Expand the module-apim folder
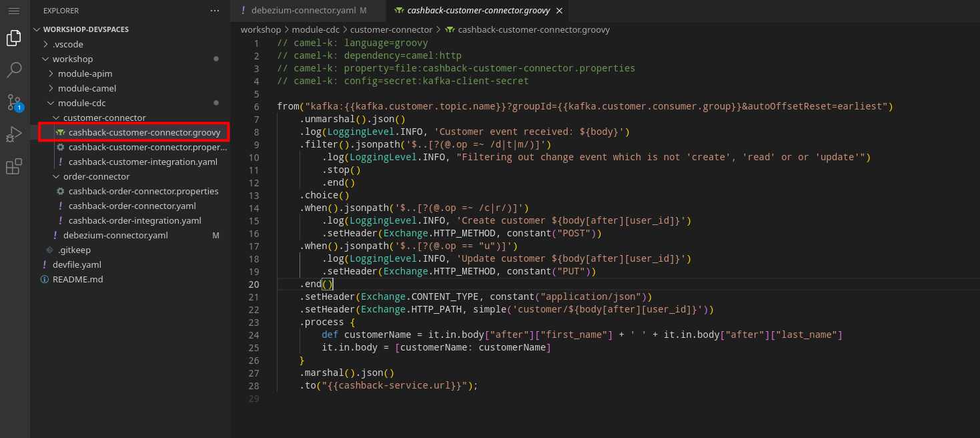Viewport: 980px width, 438px height. click(85, 73)
